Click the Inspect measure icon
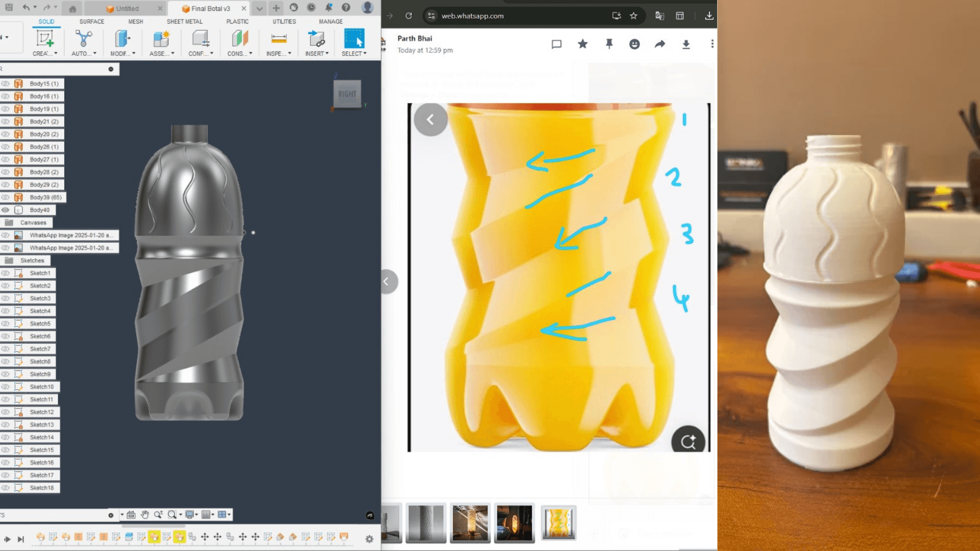 pos(278,39)
